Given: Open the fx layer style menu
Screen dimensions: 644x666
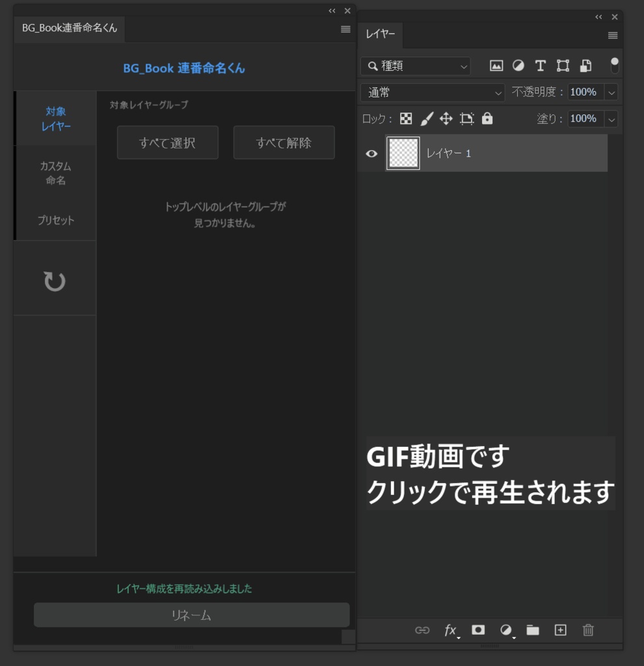Looking at the screenshot, I should 451,630.
